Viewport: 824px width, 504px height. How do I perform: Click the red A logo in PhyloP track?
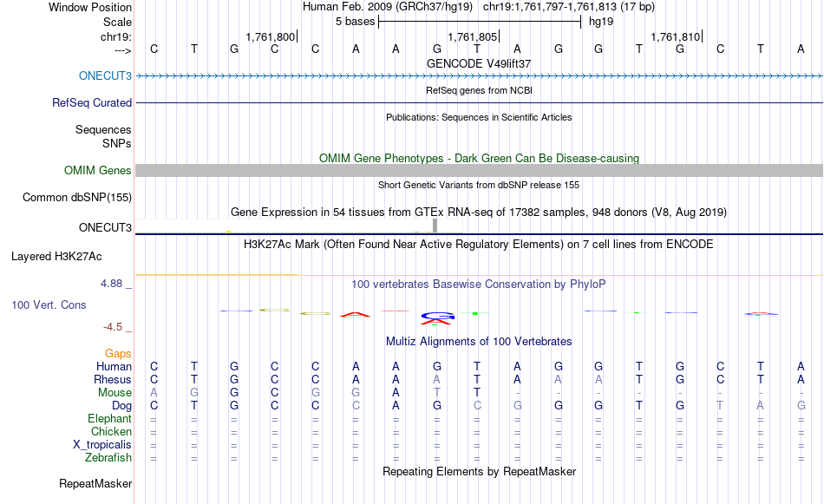[x=356, y=315]
